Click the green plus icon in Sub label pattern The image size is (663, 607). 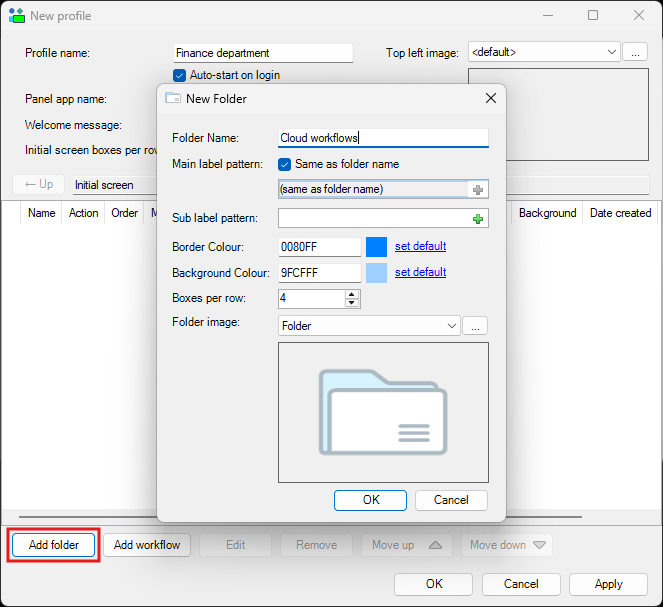[x=478, y=219]
